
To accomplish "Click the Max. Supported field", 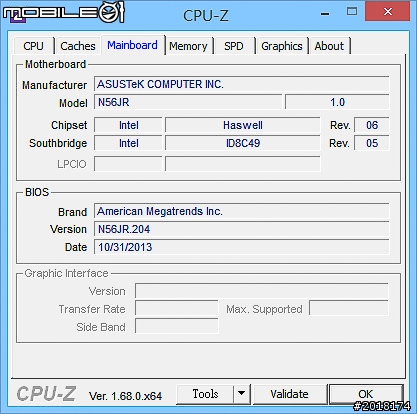I will (x=349, y=309).
